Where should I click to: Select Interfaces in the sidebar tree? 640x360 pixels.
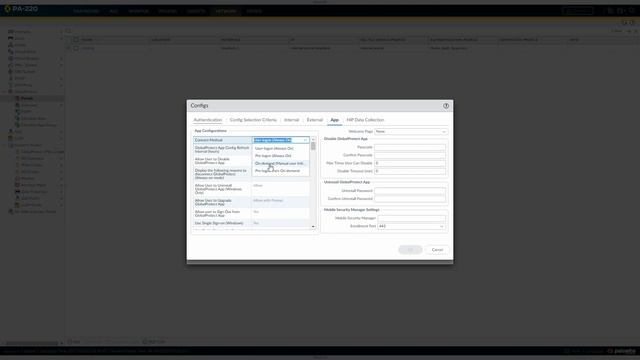coord(23,32)
